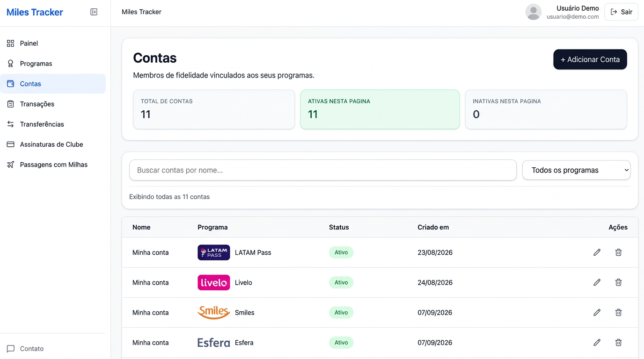Click the Assinaturas de Clube card icon
The height and width of the screenshot is (359, 644).
click(10, 144)
